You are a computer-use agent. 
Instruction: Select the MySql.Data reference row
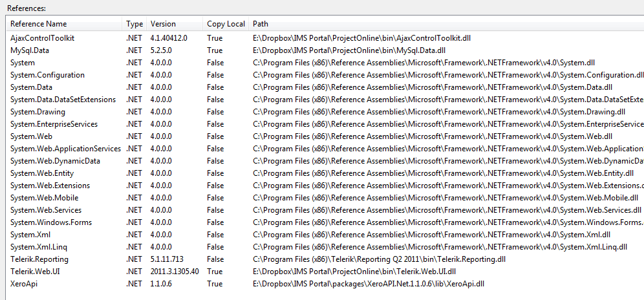(x=30, y=50)
